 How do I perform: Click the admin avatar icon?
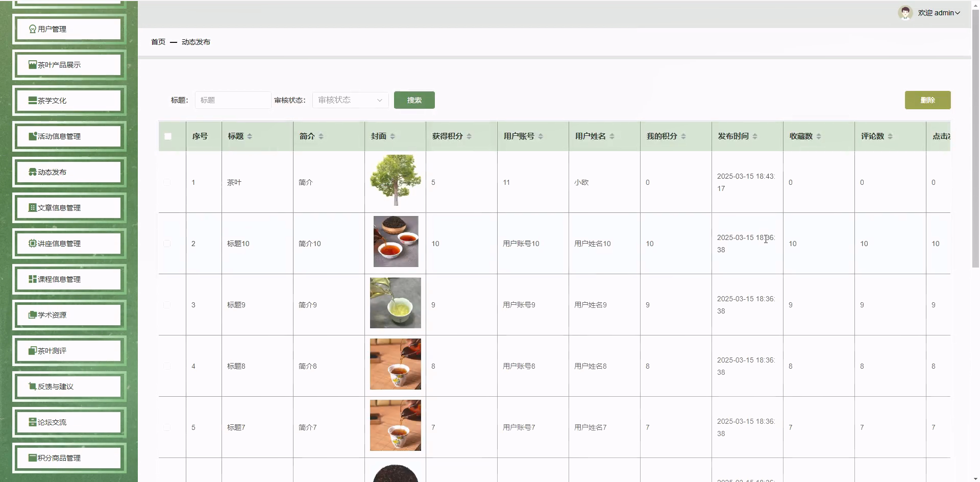[905, 13]
